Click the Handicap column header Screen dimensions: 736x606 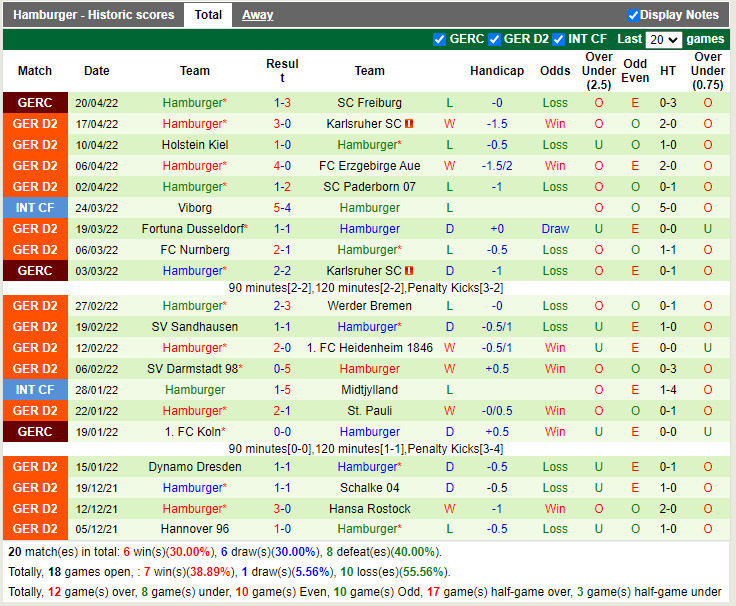[497, 71]
